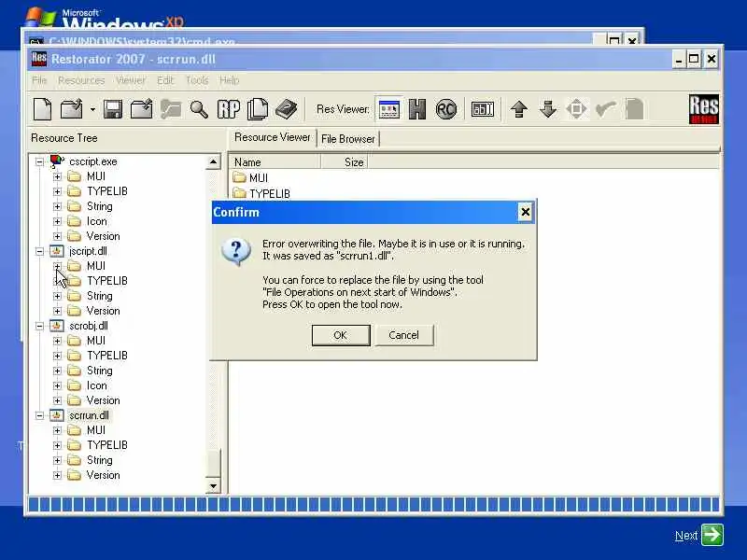
Task: Click the New file toolbar icon
Action: click(42, 109)
